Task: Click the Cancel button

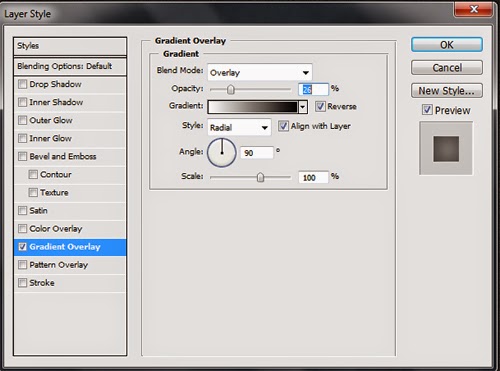Action: [x=447, y=68]
